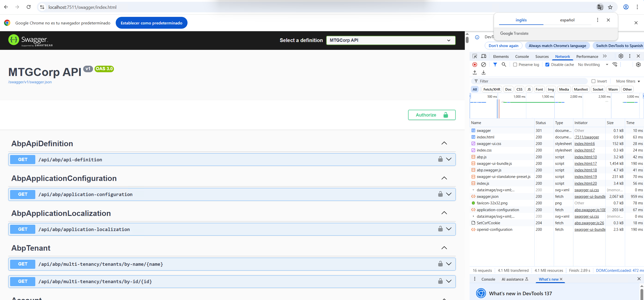Check the Invert filter checkbox
The height and width of the screenshot is (300, 644).
click(x=594, y=81)
